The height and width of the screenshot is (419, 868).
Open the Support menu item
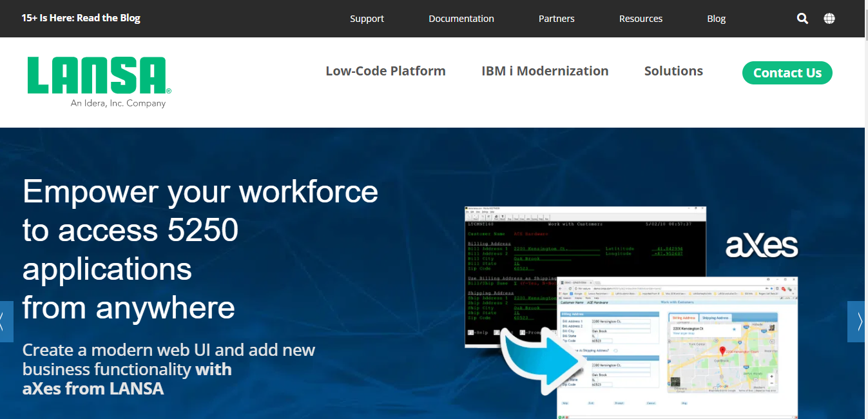click(x=367, y=19)
